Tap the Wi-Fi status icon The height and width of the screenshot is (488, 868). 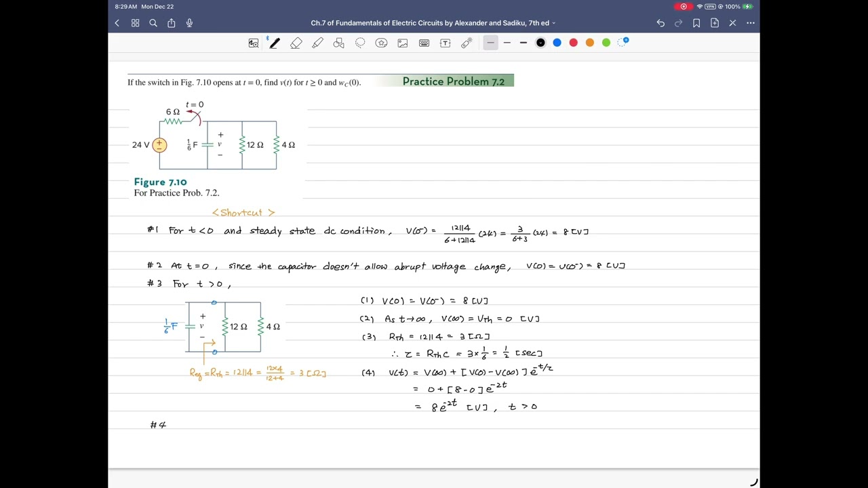click(x=700, y=7)
